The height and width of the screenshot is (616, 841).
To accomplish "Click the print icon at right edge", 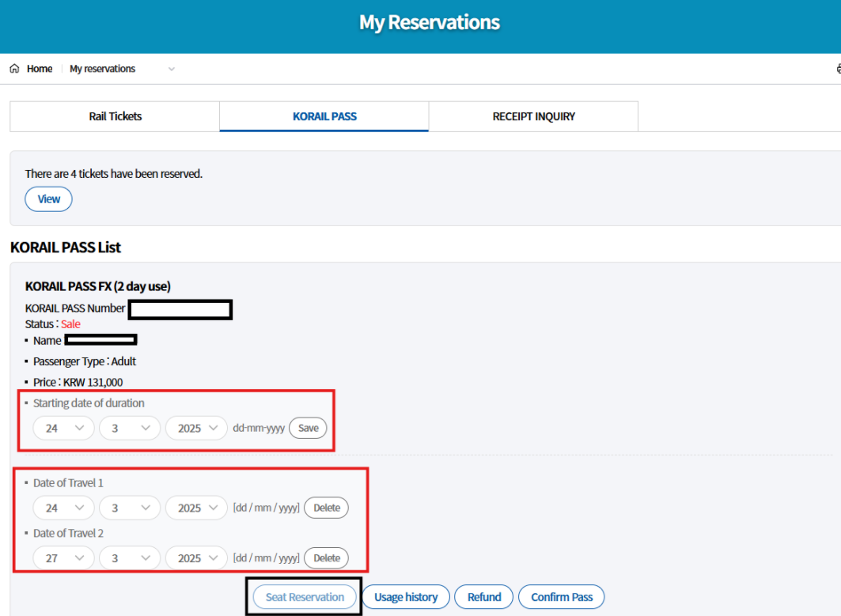I will pyautogui.click(x=838, y=69).
